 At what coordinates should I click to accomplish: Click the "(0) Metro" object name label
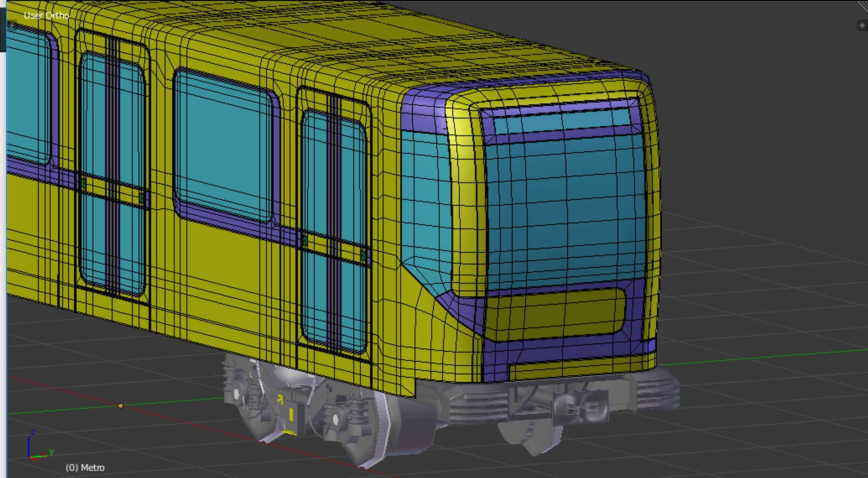pyautogui.click(x=85, y=468)
